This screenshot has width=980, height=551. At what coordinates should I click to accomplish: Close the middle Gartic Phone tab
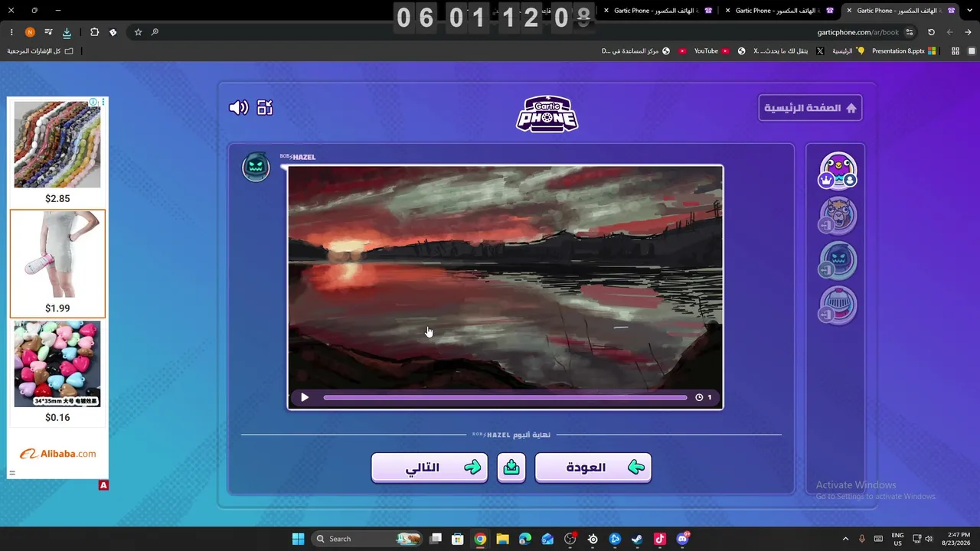[727, 11]
